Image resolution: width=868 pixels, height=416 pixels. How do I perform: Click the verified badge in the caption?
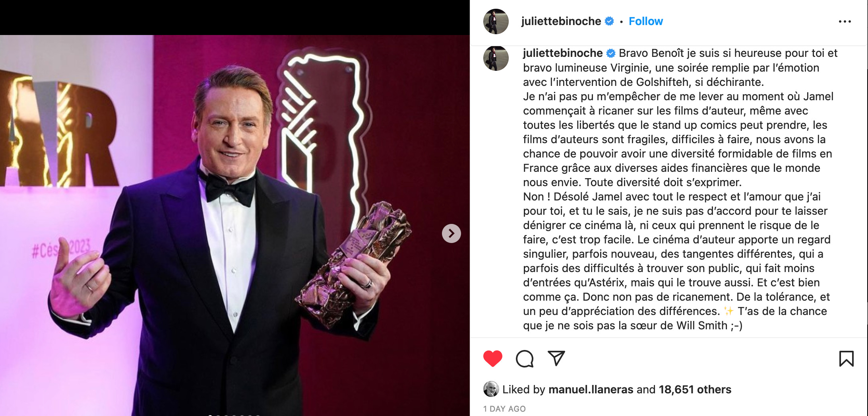611,53
